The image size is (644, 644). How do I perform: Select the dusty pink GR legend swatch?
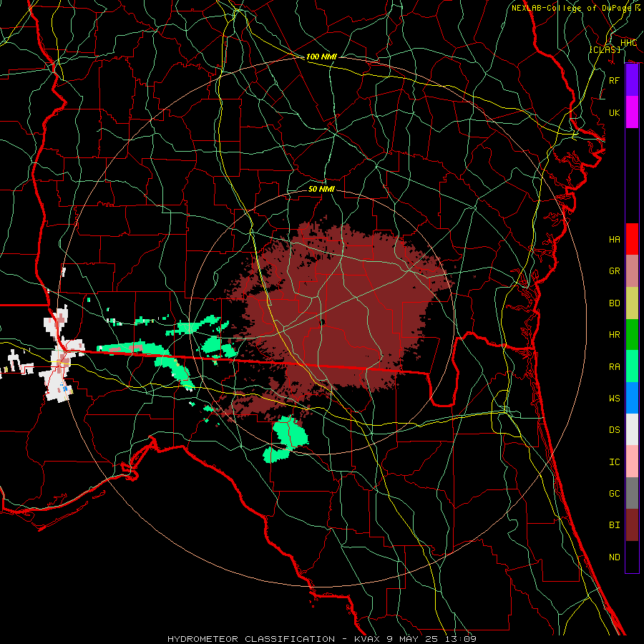[x=632, y=271]
